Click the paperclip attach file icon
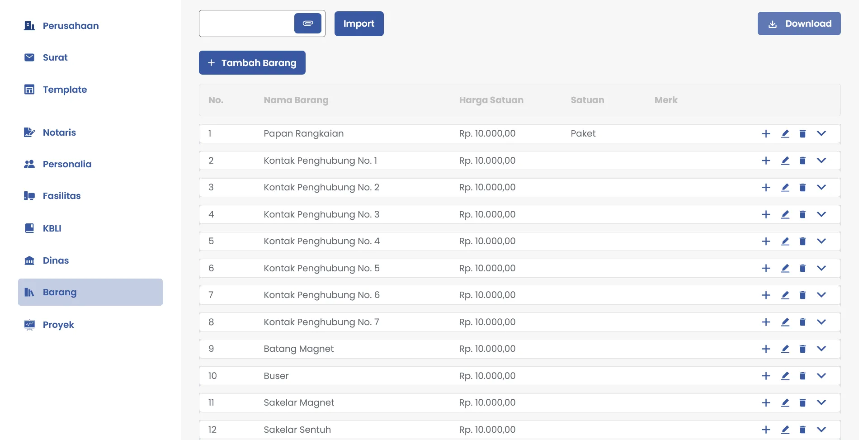 click(x=307, y=23)
